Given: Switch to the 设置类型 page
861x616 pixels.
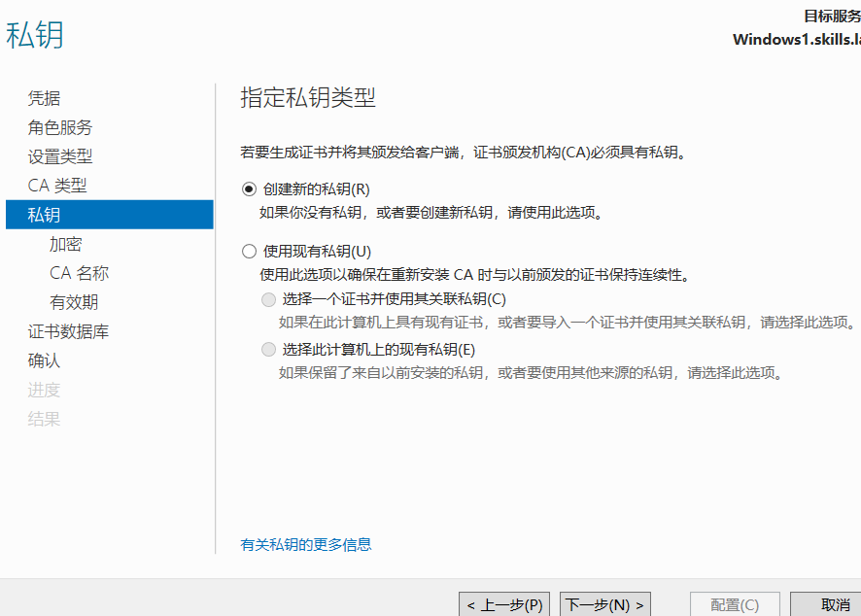Looking at the screenshot, I should 60,156.
